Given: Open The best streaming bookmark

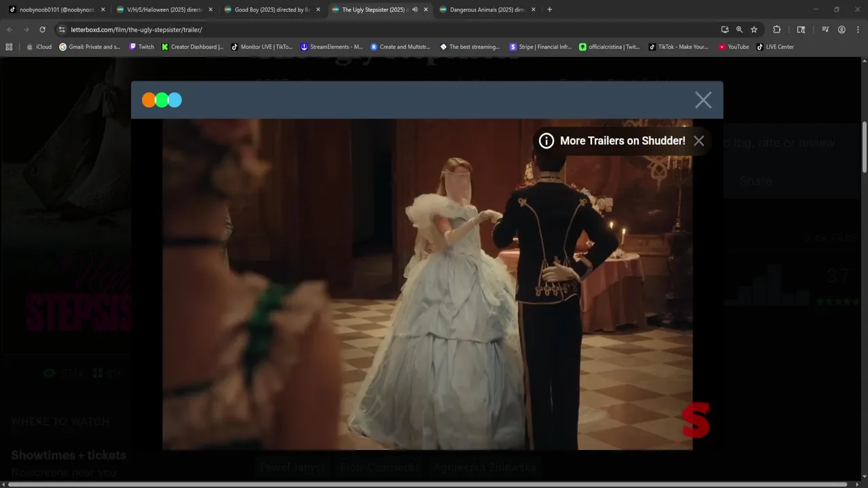Looking at the screenshot, I should point(469,47).
